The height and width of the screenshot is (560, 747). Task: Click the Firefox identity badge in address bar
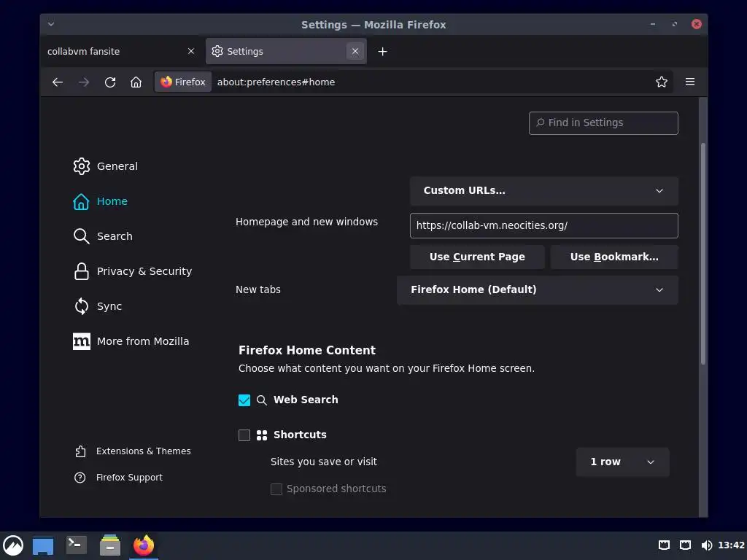[183, 82]
